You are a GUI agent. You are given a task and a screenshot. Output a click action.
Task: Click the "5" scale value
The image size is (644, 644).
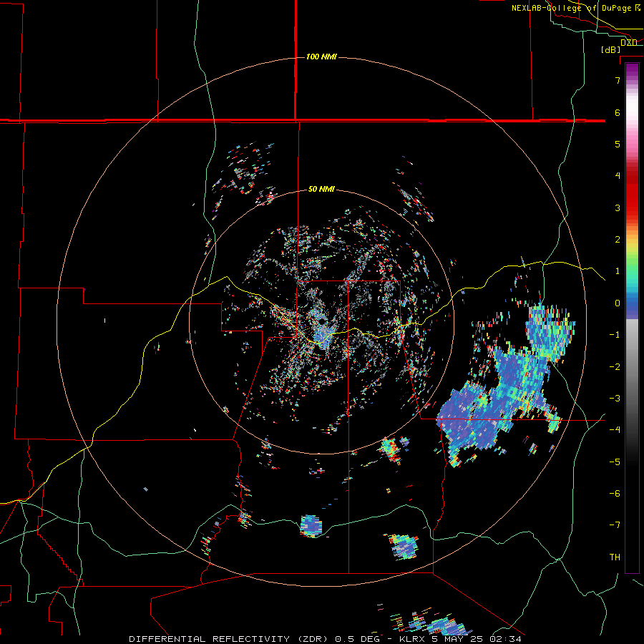[618, 144]
